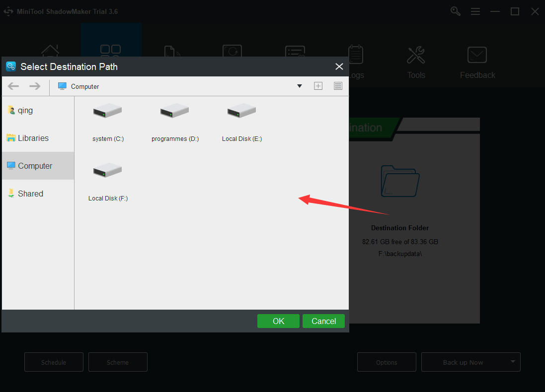Open Options in the main window
The height and width of the screenshot is (392, 545).
pyautogui.click(x=387, y=362)
